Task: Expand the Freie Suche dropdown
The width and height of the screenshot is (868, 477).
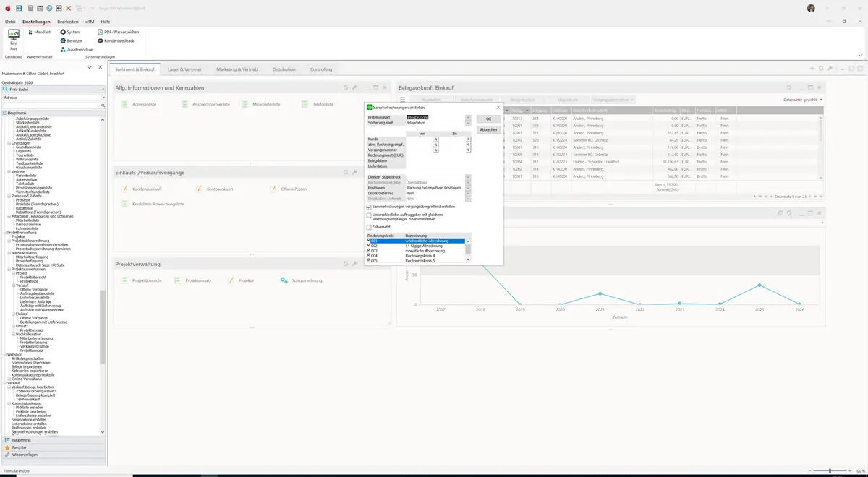Action: tap(103, 89)
